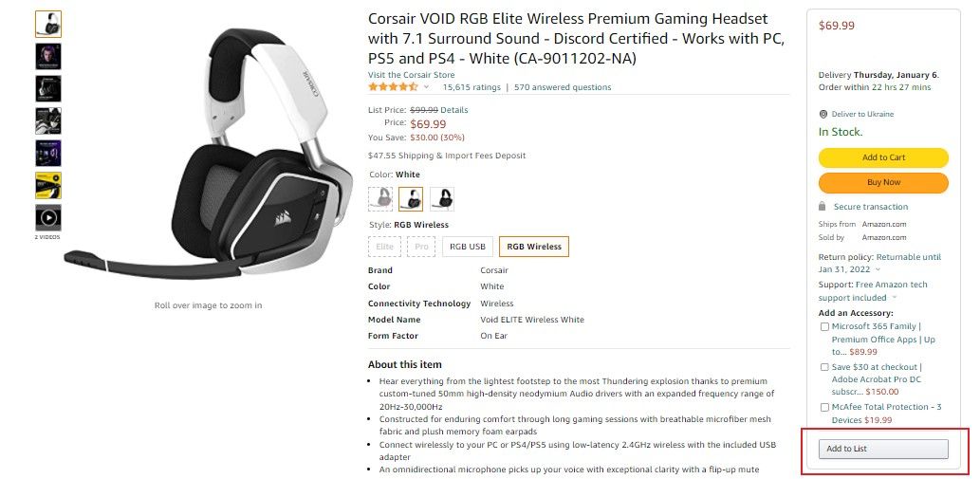Viewport: 980px width, 479px height.
Task: Tick the Adobe Acrobat Pro DC checkbox
Action: click(x=824, y=367)
